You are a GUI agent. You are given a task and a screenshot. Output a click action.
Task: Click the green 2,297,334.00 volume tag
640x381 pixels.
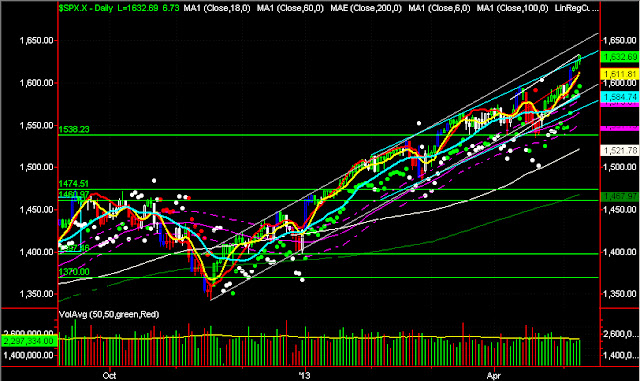click(x=29, y=341)
